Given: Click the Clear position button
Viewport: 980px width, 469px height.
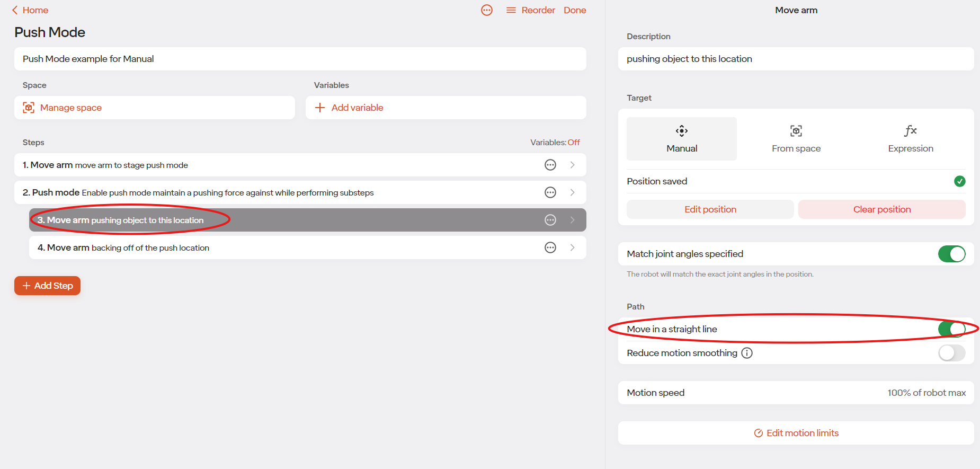Looking at the screenshot, I should (x=882, y=209).
